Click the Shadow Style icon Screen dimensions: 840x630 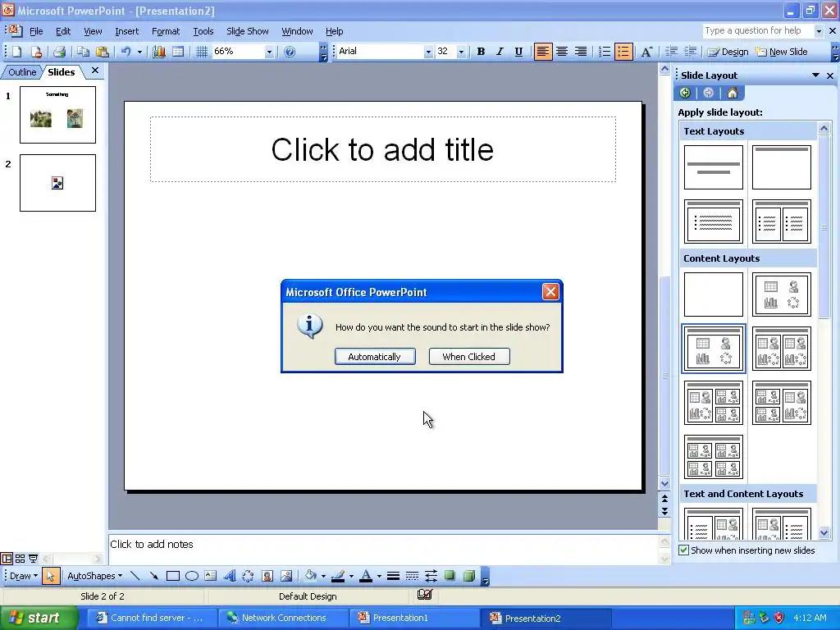[x=450, y=576]
